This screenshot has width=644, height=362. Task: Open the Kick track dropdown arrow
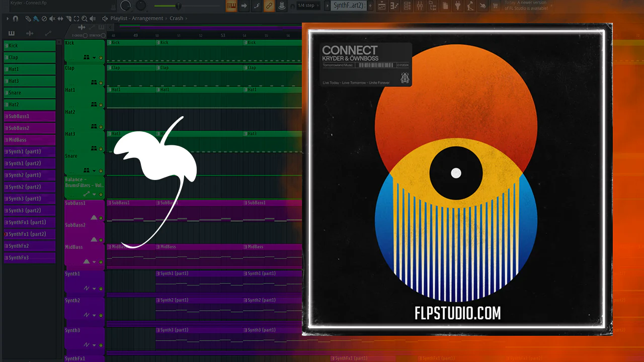coord(94,57)
